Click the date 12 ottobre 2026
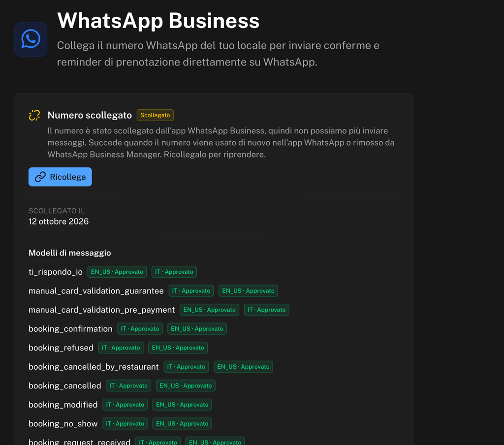This screenshot has height=445, width=504. pyautogui.click(x=59, y=222)
